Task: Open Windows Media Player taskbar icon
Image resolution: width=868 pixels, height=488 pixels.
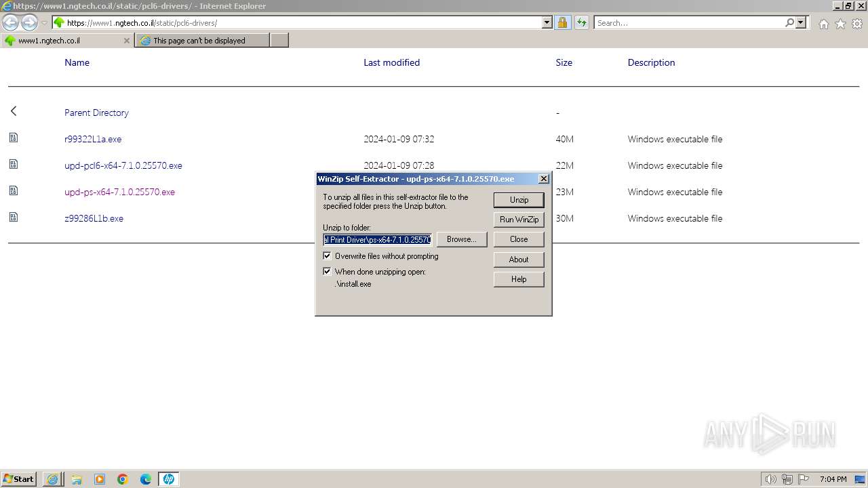Action: 100,479
